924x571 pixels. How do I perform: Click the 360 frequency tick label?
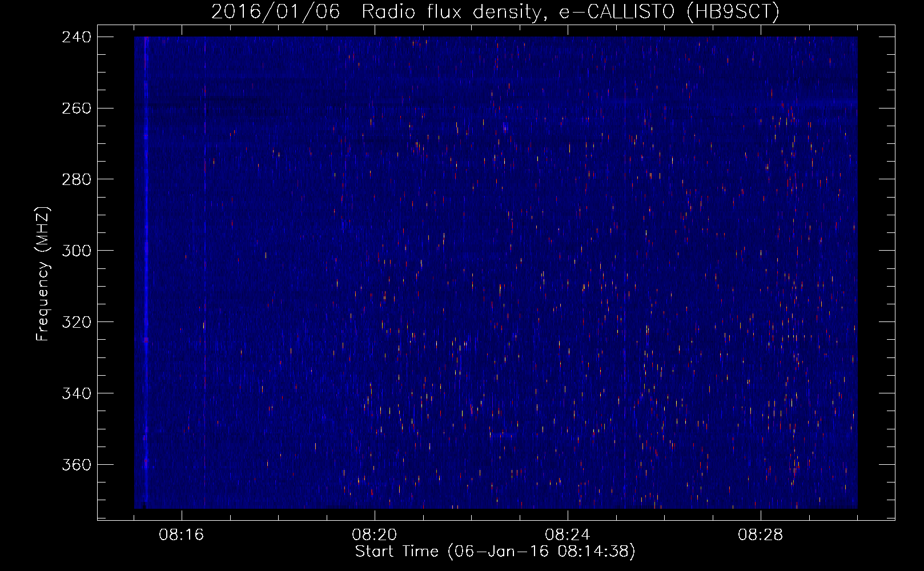click(77, 465)
